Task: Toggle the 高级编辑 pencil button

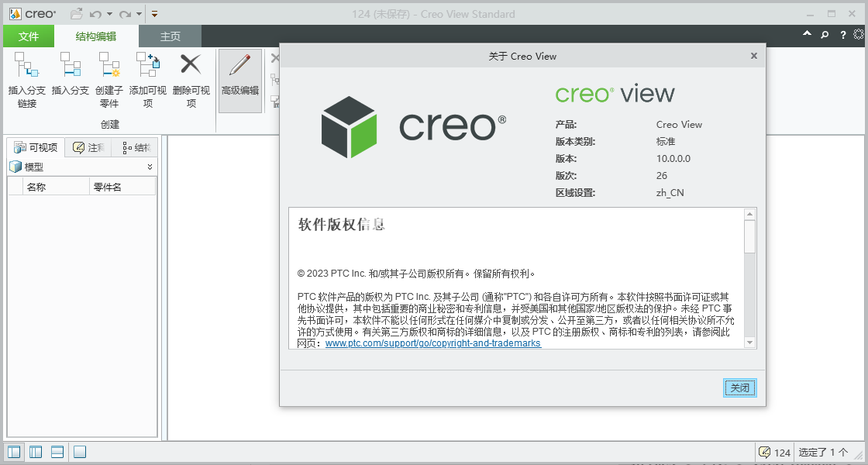Action: [x=240, y=81]
